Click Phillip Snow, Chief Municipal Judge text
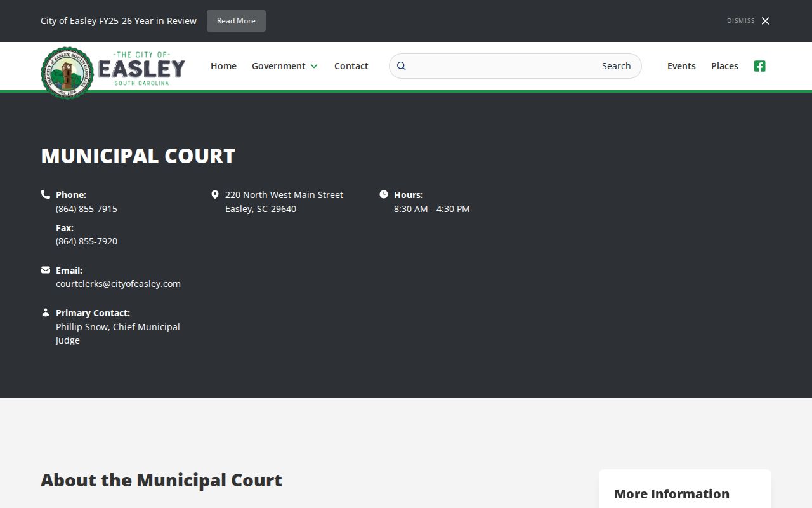812x508 pixels. [118, 333]
